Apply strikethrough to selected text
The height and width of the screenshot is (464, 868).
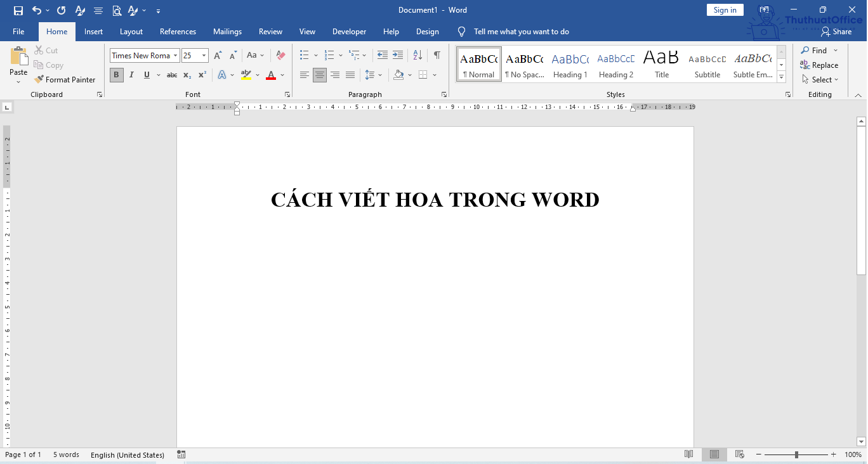click(x=171, y=75)
